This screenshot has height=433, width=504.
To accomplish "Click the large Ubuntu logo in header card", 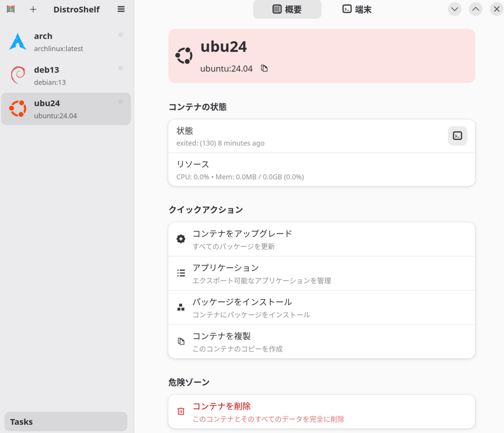I will pyautogui.click(x=184, y=56).
